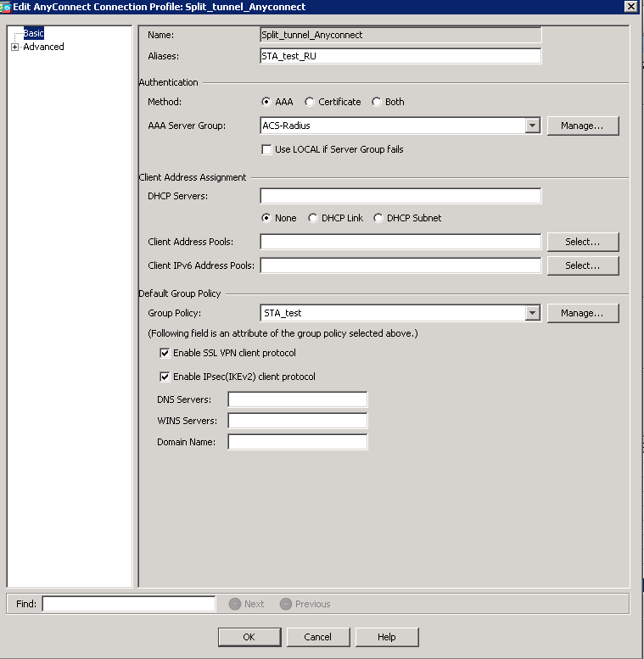Viewport: 644px width, 659px height.
Task: Open Help for this dialog
Action: tap(387, 637)
